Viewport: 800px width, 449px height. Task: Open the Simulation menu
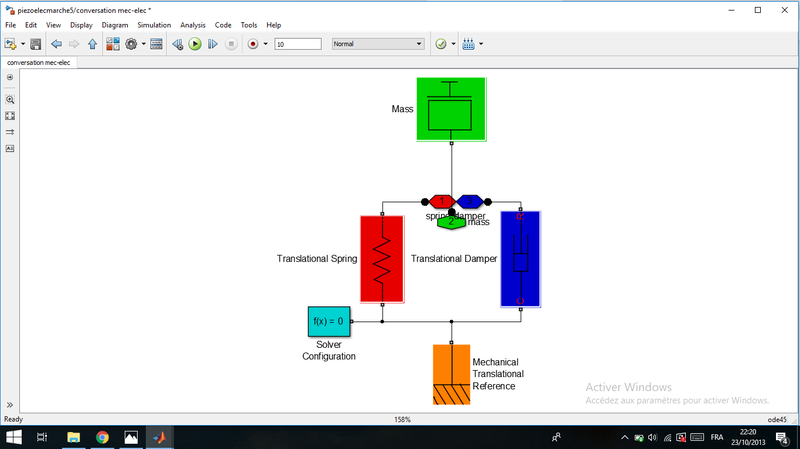click(x=153, y=24)
